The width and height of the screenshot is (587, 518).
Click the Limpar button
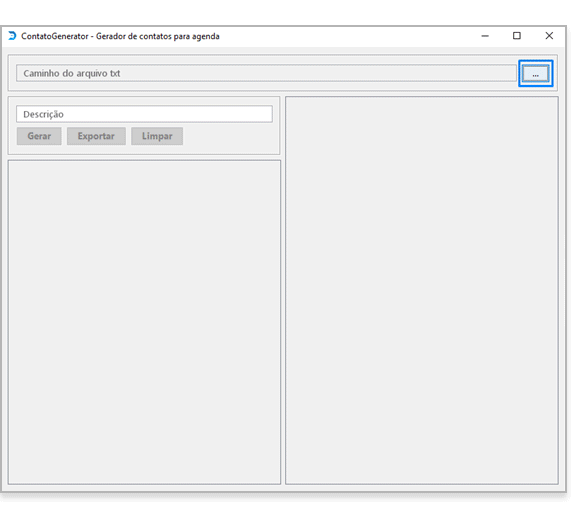pos(157,136)
